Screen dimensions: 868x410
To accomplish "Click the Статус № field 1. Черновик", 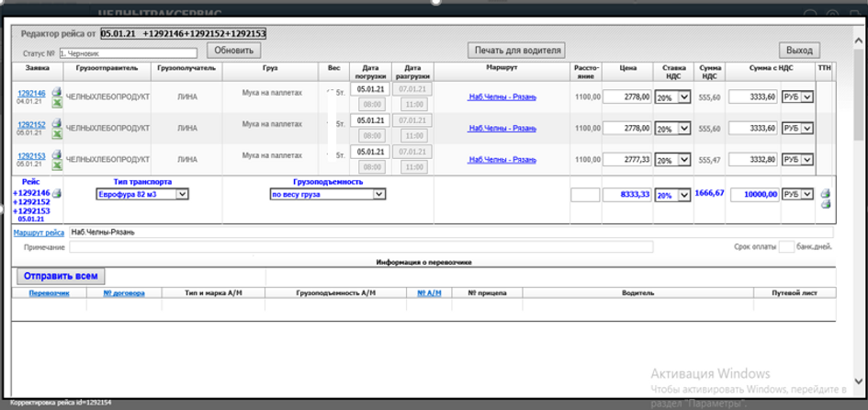I will 128,53.
